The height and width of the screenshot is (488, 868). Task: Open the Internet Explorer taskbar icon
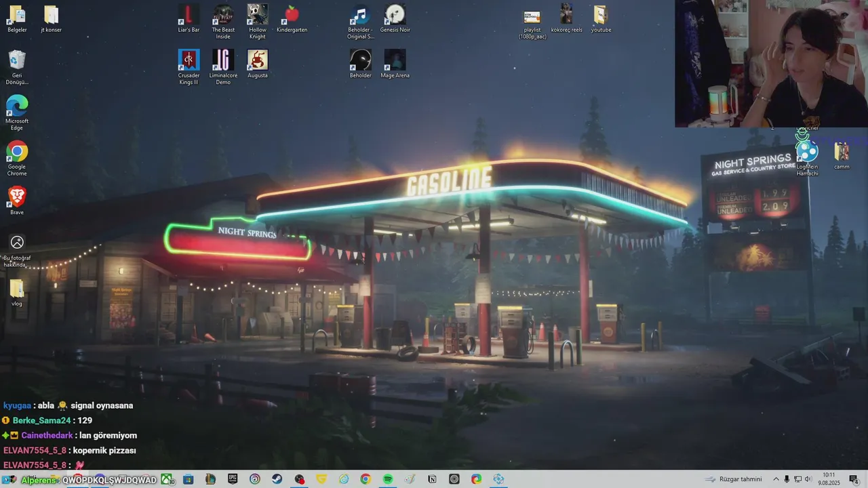click(x=344, y=479)
